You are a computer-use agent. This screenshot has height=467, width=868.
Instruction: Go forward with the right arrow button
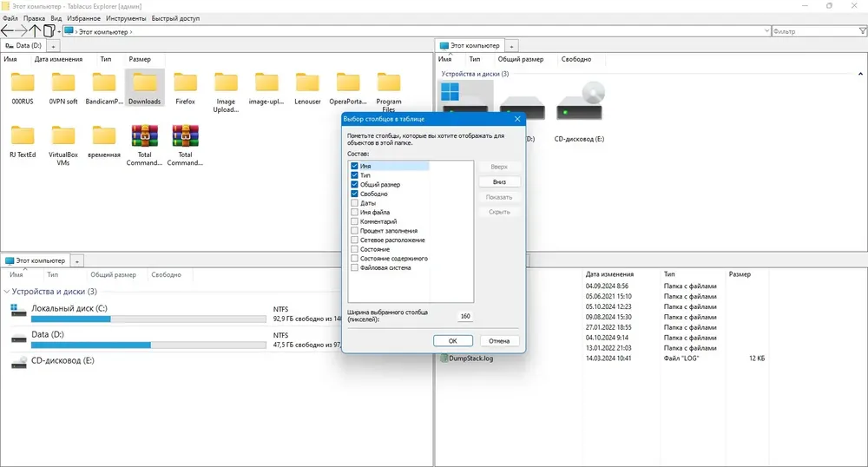[x=21, y=31]
